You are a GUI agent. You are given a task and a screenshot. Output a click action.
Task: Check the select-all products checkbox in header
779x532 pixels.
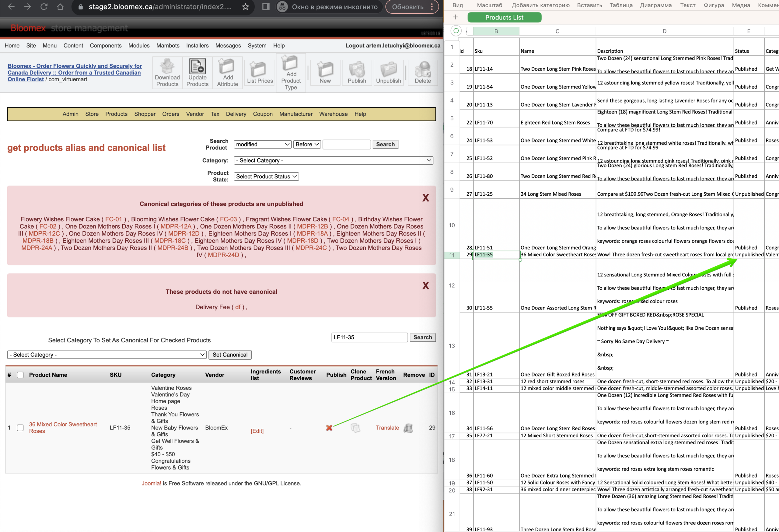tap(20, 375)
